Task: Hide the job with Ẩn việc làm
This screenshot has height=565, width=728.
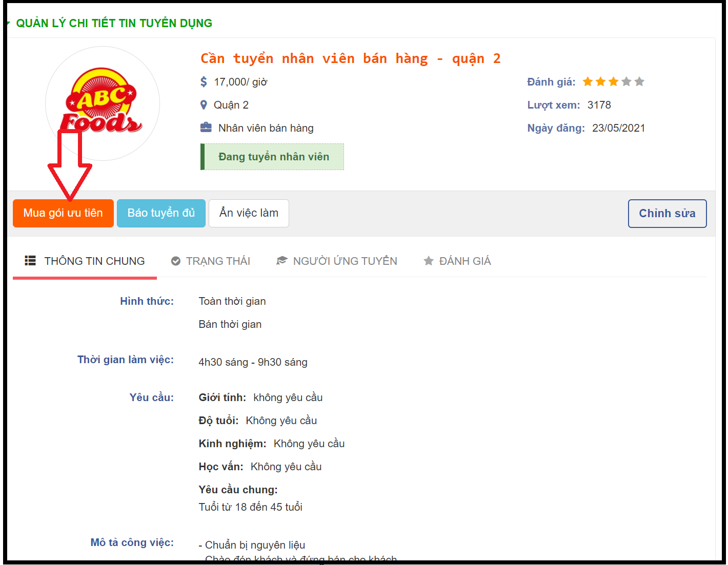Action: pyautogui.click(x=249, y=213)
